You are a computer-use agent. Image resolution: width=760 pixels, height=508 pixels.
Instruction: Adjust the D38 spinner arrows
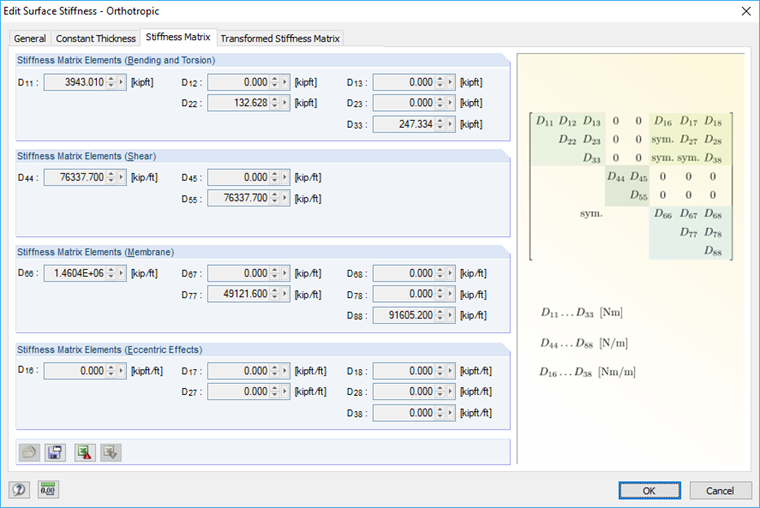(x=440, y=413)
